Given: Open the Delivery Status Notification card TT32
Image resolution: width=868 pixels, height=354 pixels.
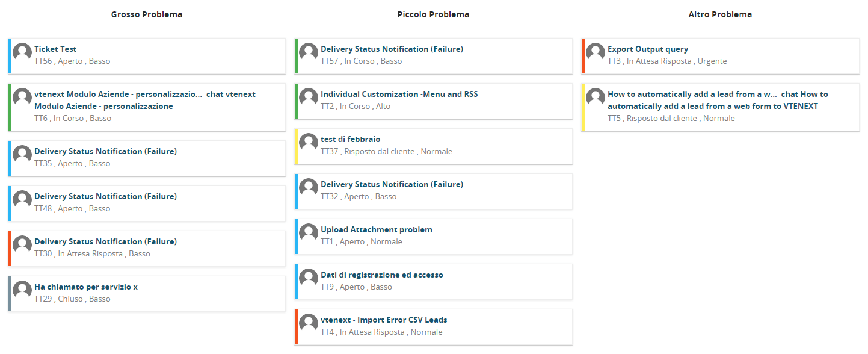Looking at the screenshot, I should (392, 185).
